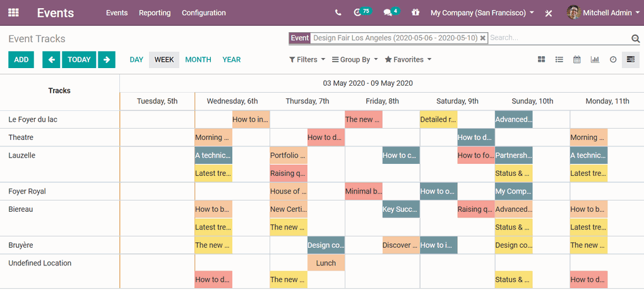Image resolution: width=644 pixels, height=290 pixels.
Task: Open My Company (San Francisco) switcher
Action: [x=482, y=13]
